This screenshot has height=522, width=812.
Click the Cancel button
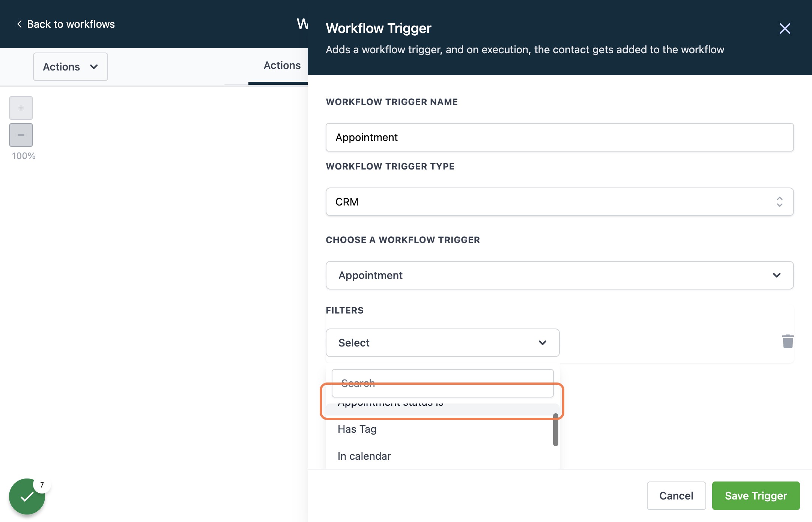676,496
